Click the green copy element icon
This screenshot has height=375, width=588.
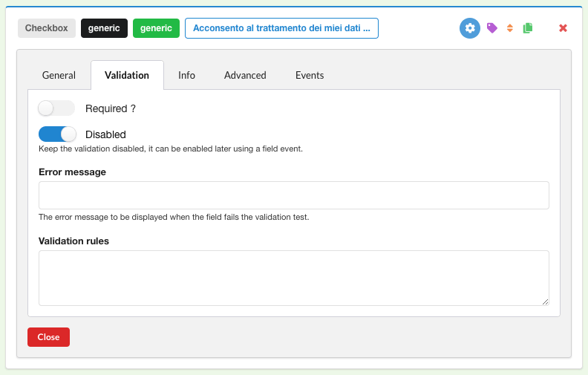click(528, 28)
